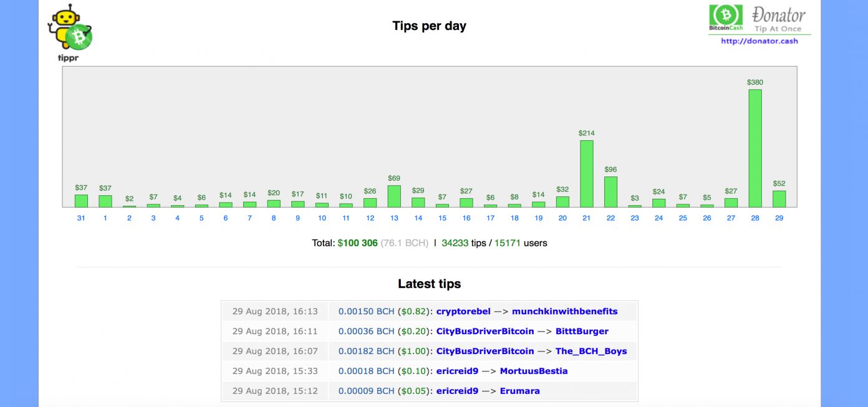Open day 19 link below chart

point(538,218)
